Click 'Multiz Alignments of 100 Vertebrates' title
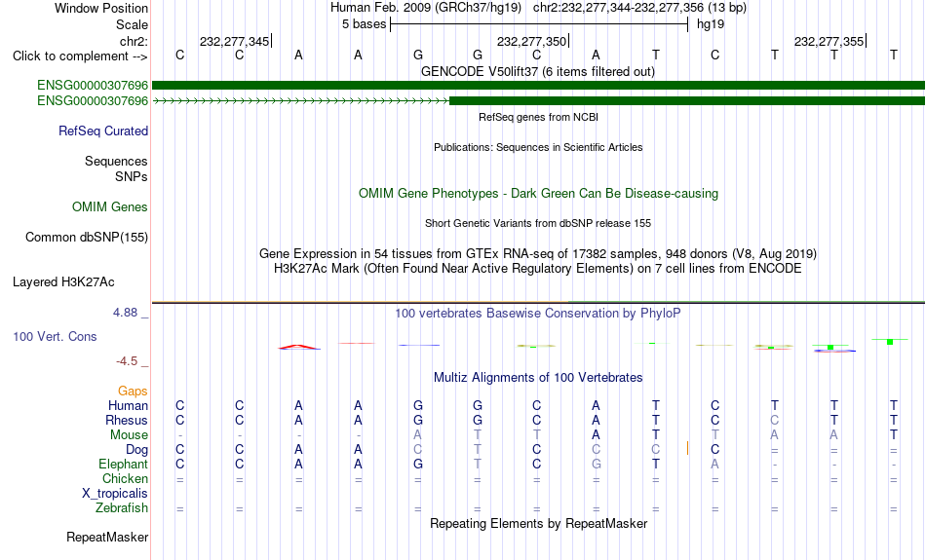Screen dimensions: 926x560 point(538,377)
